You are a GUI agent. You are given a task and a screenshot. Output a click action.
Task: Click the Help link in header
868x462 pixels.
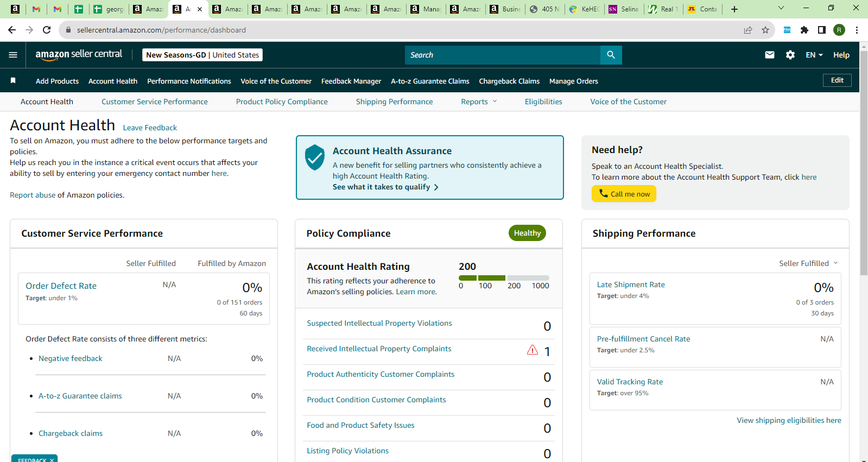coord(841,55)
